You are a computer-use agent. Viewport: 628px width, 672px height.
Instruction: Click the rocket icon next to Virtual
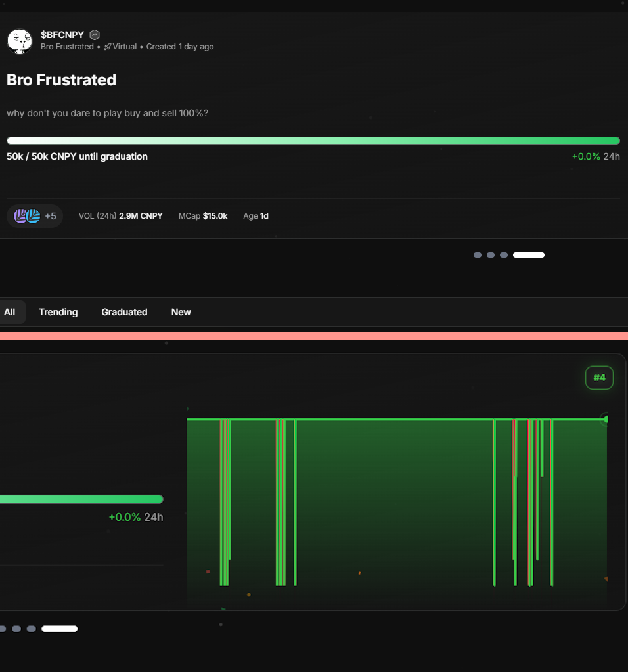pyautogui.click(x=108, y=47)
